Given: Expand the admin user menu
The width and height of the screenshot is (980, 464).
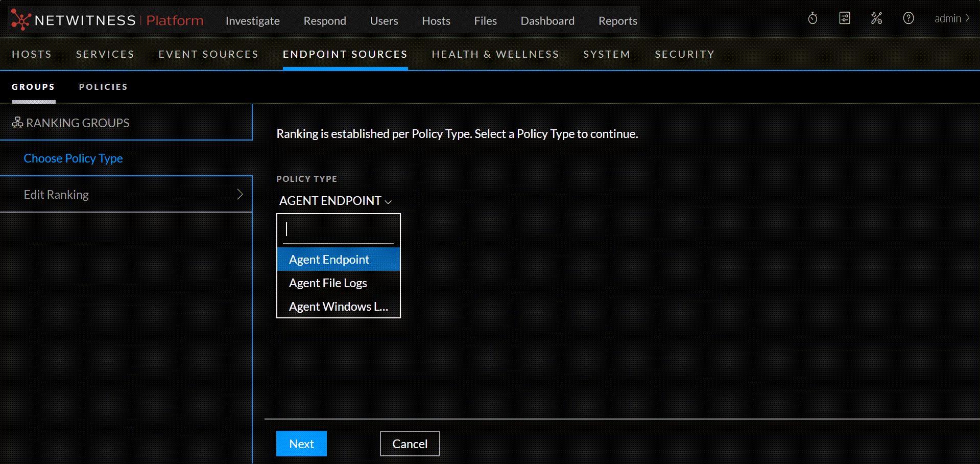Looking at the screenshot, I should [952, 18].
